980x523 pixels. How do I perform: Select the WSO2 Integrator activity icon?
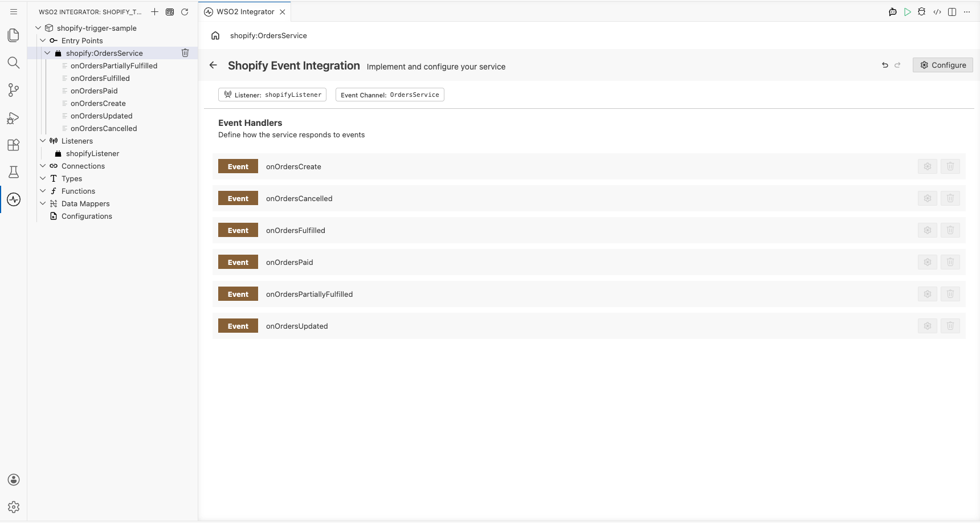[x=14, y=199]
